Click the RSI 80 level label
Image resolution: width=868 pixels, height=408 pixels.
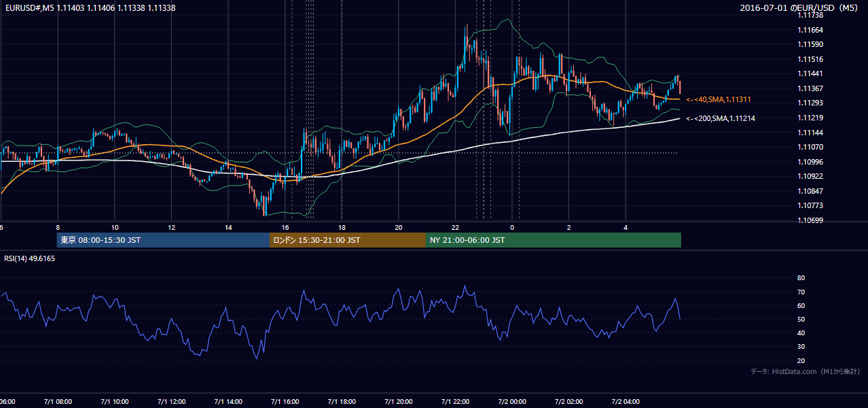[801, 278]
